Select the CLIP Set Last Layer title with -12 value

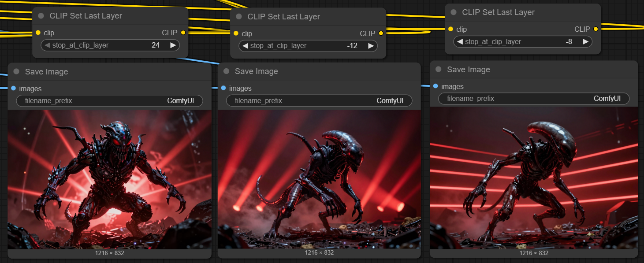284,17
